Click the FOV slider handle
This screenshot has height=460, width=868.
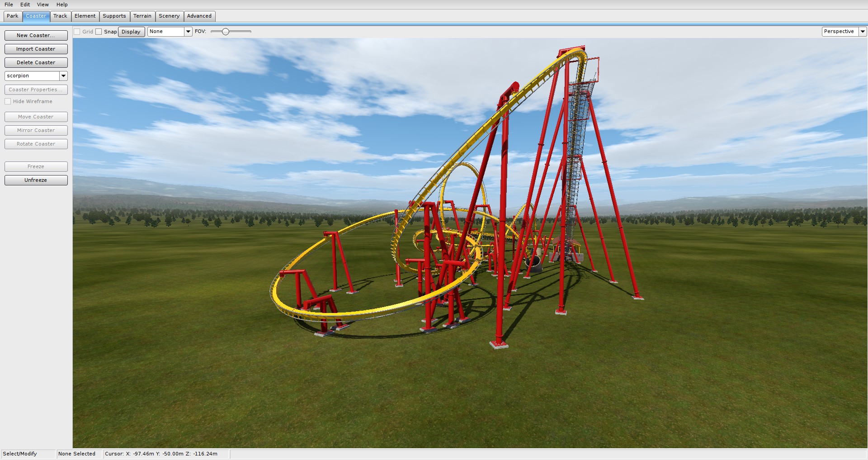click(226, 32)
